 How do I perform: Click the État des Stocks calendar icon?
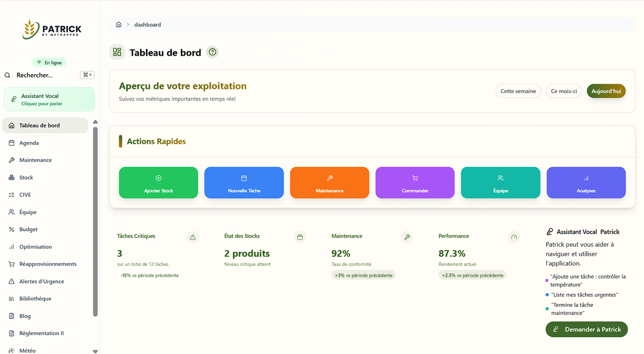coord(300,237)
